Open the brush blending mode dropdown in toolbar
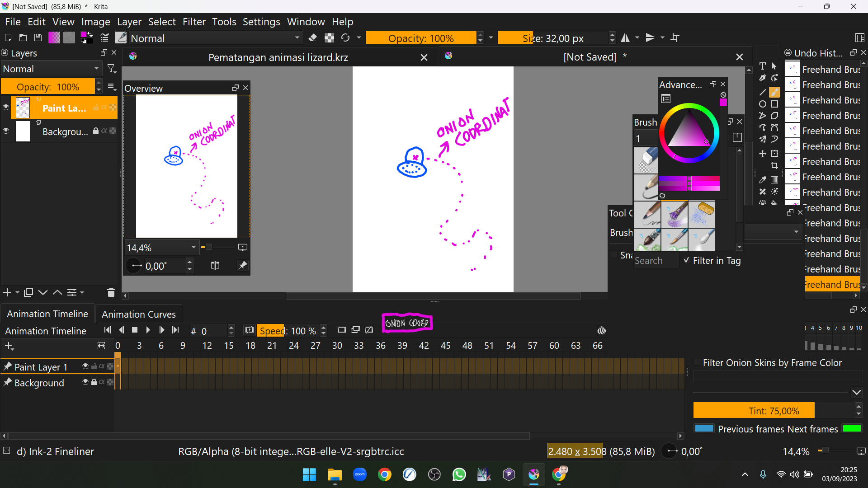The image size is (868, 488). tap(215, 38)
